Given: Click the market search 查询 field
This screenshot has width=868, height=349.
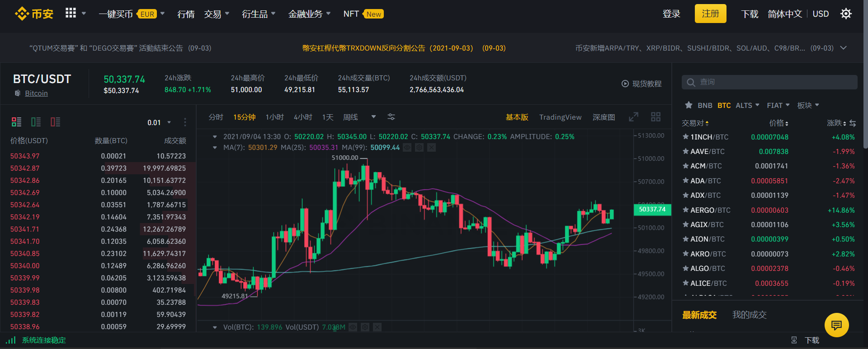Looking at the screenshot, I should (x=769, y=82).
